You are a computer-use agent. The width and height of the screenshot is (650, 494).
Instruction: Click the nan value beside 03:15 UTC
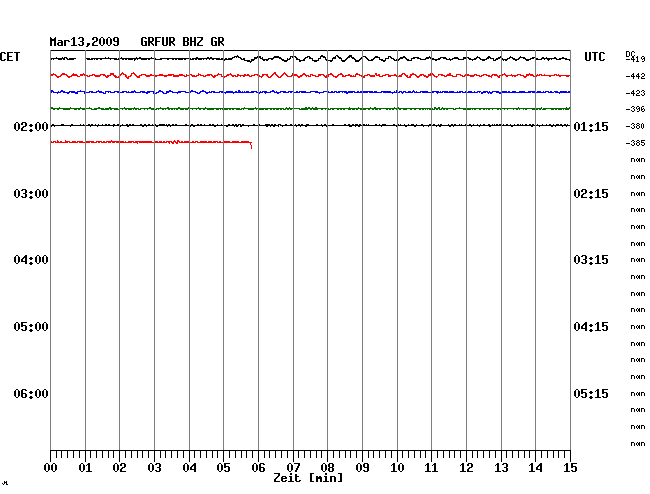pos(638,260)
